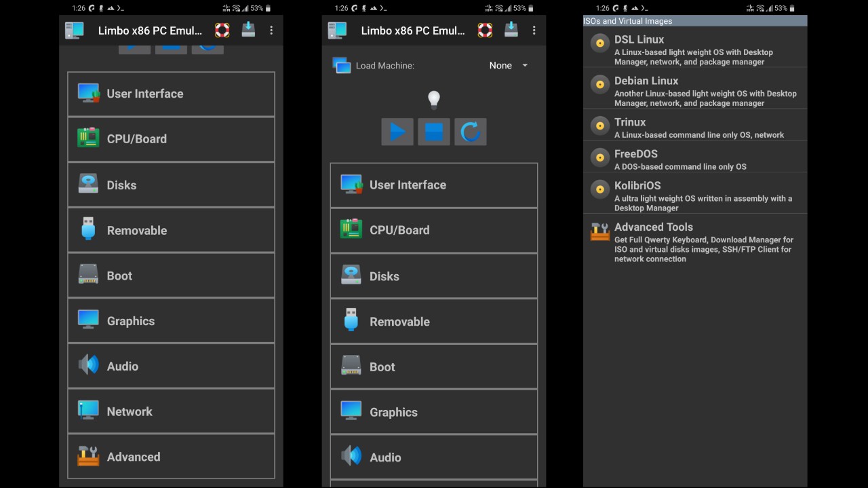Expand User Interface section in the middle screenshot
Image resolution: width=868 pixels, height=488 pixels.
pyautogui.click(x=434, y=185)
